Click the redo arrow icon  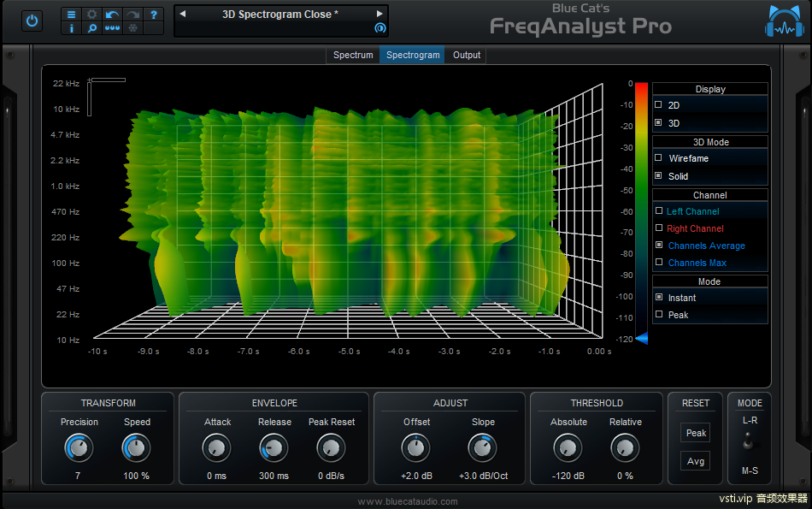[133, 15]
